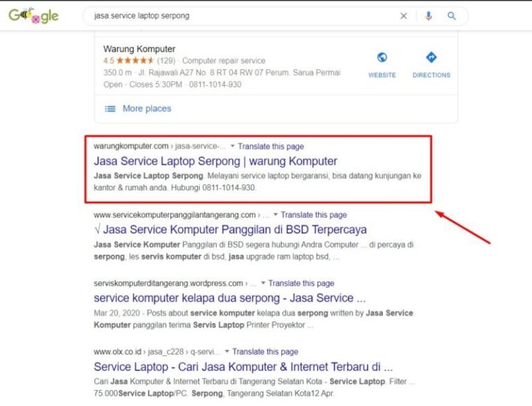Open Warung Komputer website globe icon
The height and width of the screenshot is (406, 532).
(x=382, y=58)
